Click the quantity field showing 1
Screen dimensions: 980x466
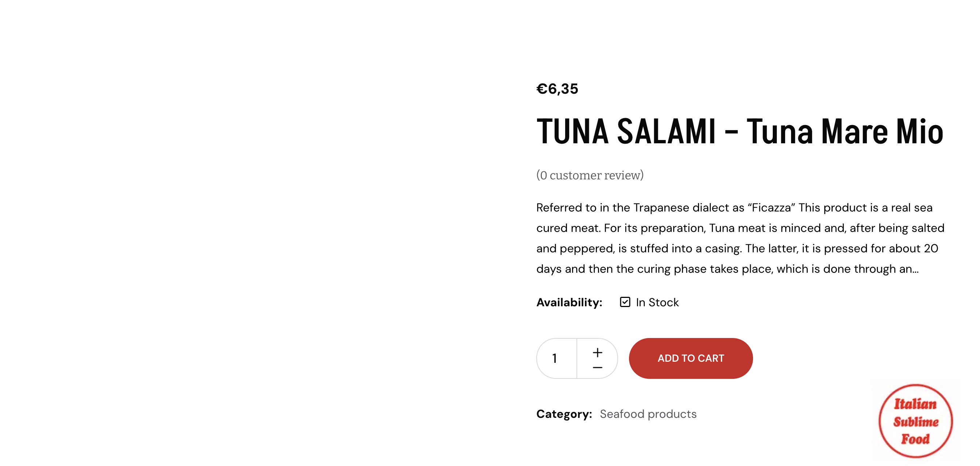point(555,358)
